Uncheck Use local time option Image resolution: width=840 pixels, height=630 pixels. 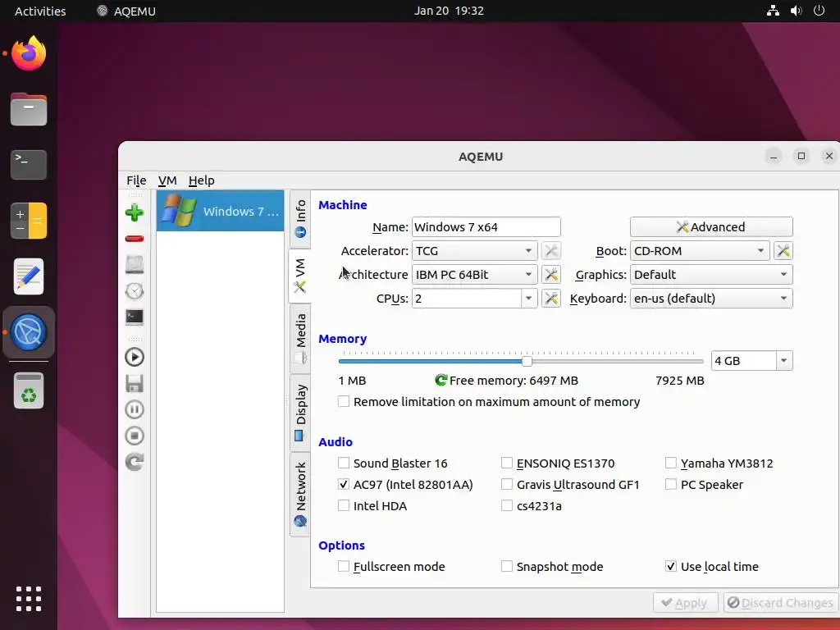coord(671,566)
